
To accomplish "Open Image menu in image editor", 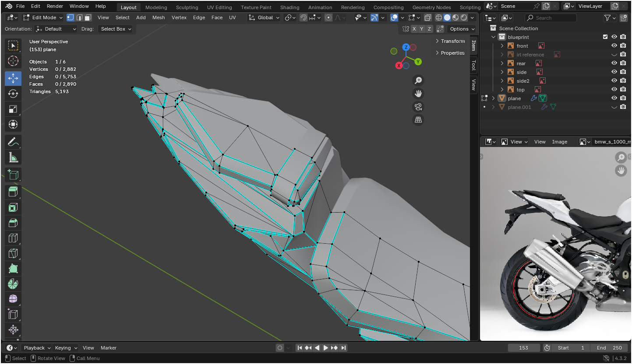I will [x=560, y=142].
